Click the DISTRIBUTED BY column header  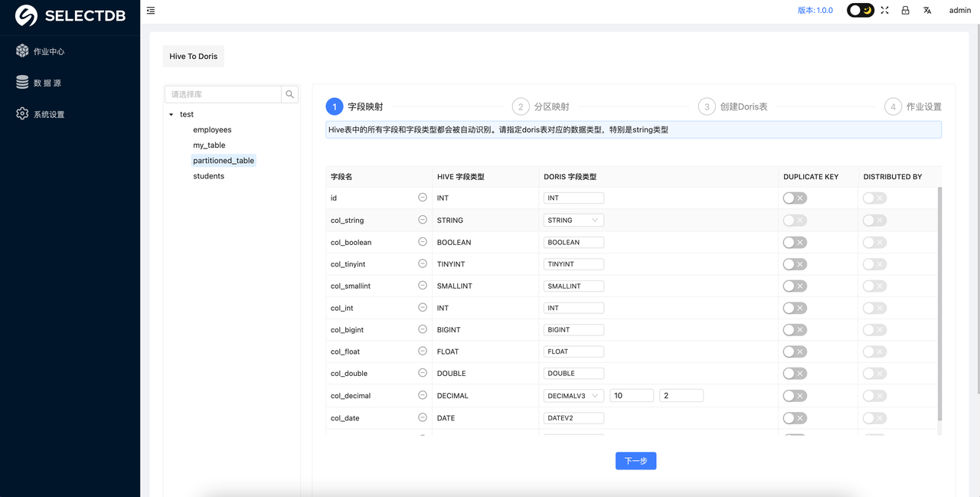click(x=893, y=177)
